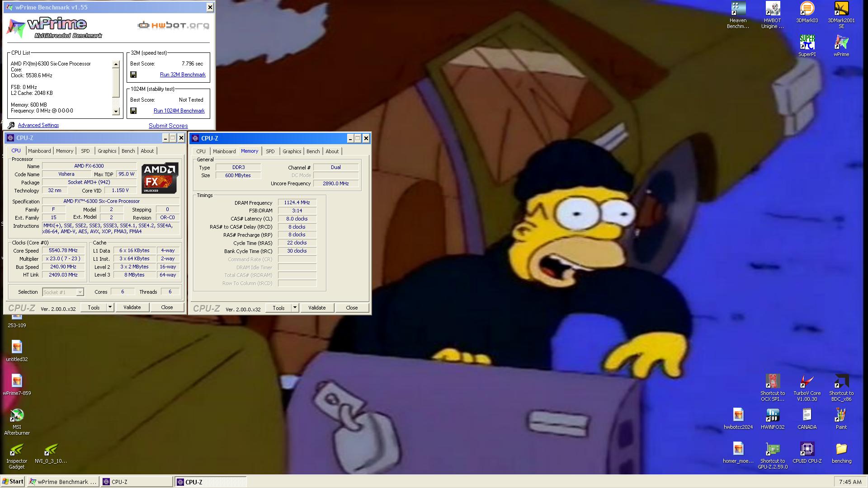Click the Run 1024M Benchmark link
This screenshot has height=488, width=868.
pos(179,111)
